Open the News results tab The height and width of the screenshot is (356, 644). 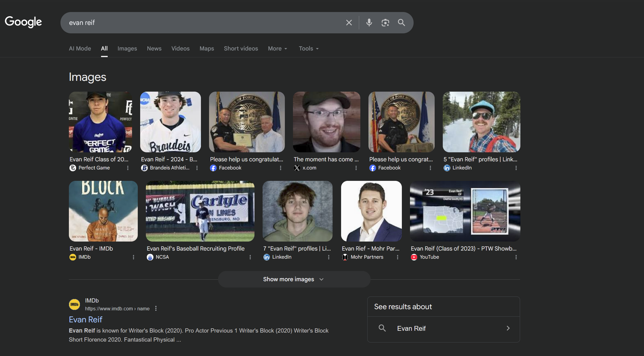154,48
